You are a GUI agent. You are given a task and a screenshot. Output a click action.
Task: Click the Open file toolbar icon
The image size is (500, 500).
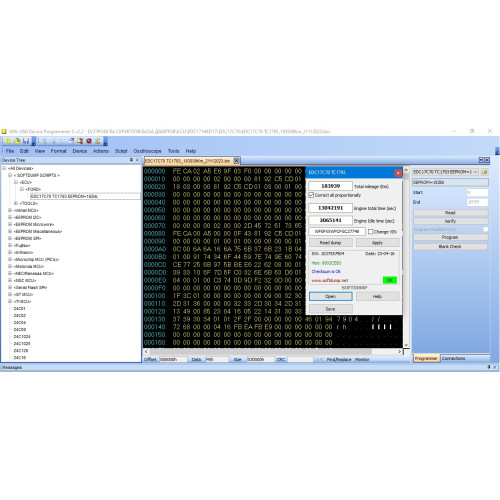coord(17,141)
